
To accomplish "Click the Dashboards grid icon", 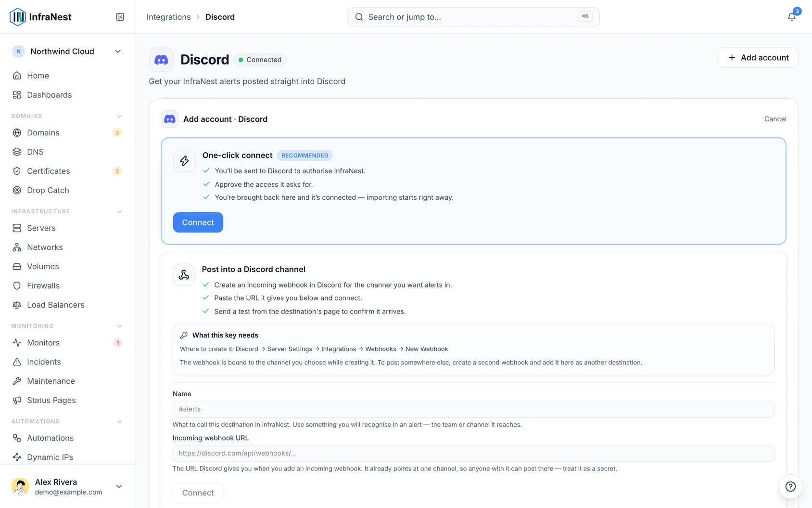I will pos(17,95).
